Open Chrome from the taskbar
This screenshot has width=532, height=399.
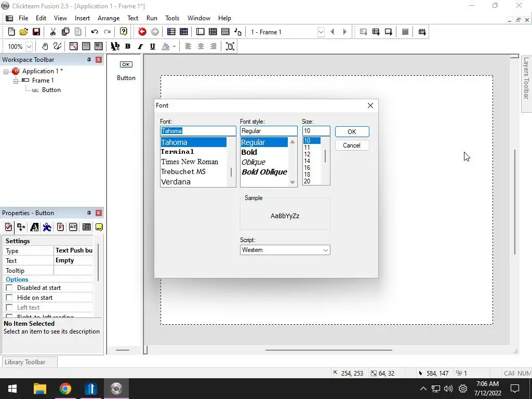(x=65, y=389)
